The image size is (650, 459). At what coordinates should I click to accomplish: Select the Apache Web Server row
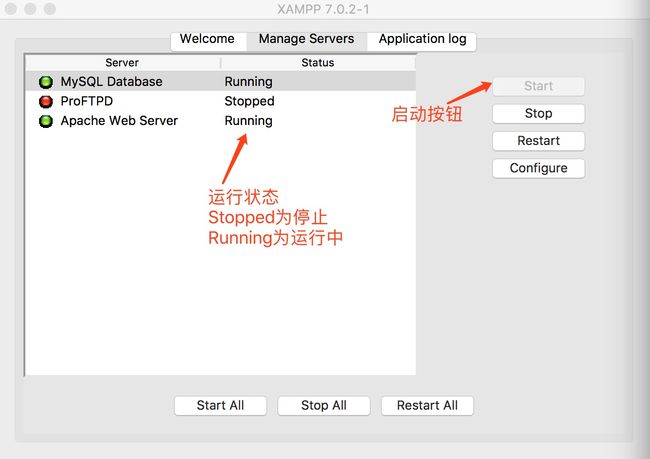pos(221,120)
